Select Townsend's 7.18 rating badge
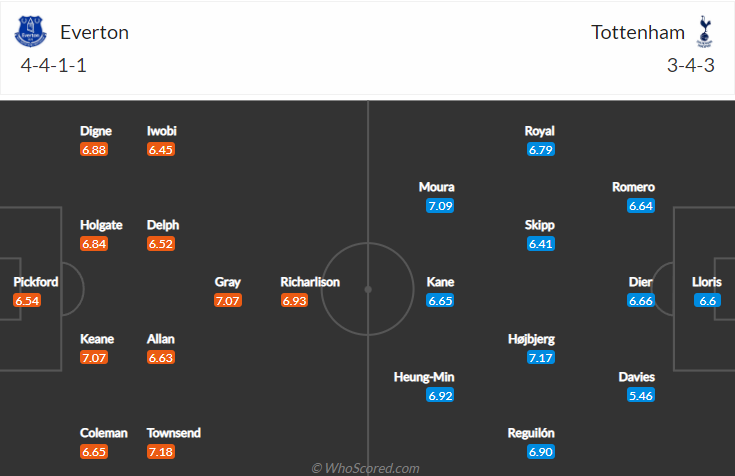Image resolution: width=735 pixels, height=476 pixels. (x=161, y=452)
